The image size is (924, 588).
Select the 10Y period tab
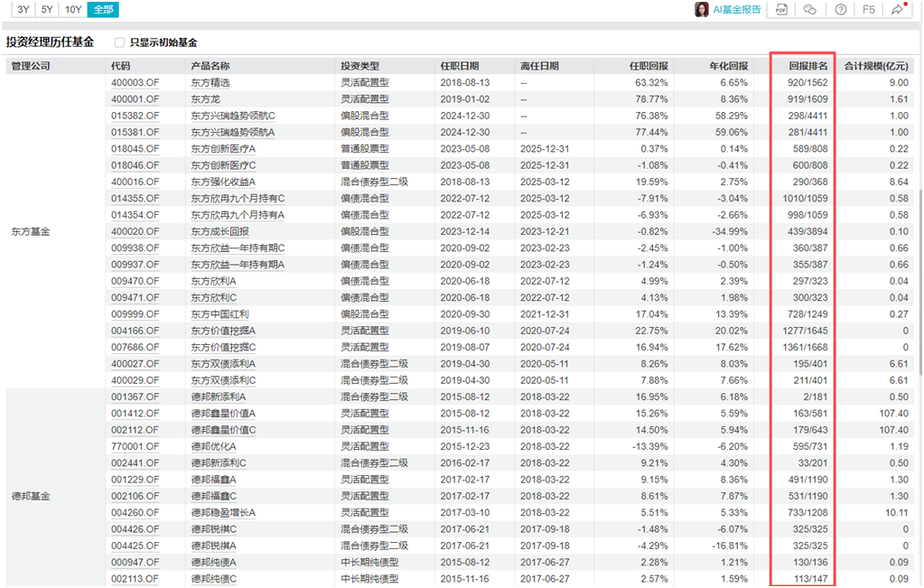pyautogui.click(x=73, y=9)
